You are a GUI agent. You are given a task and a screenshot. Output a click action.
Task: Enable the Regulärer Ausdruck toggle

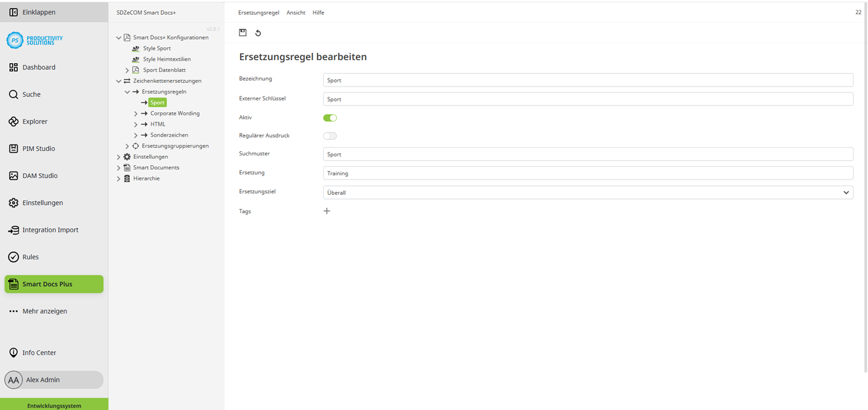(330, 136)
